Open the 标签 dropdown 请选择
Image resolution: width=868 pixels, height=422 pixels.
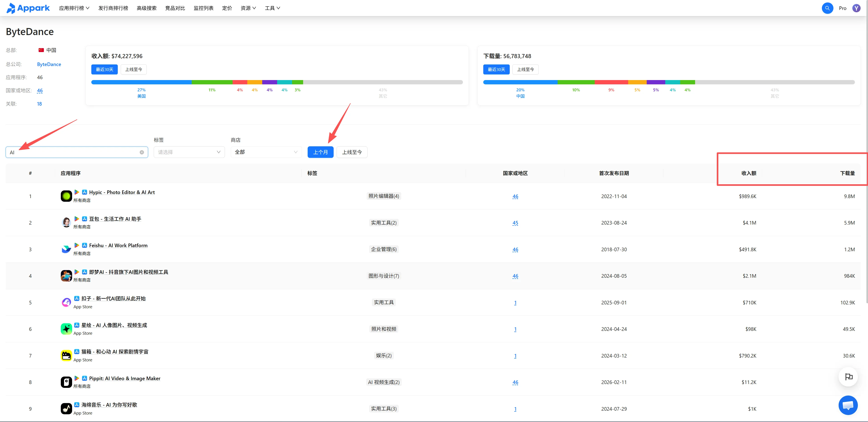[x=189, y=152]
